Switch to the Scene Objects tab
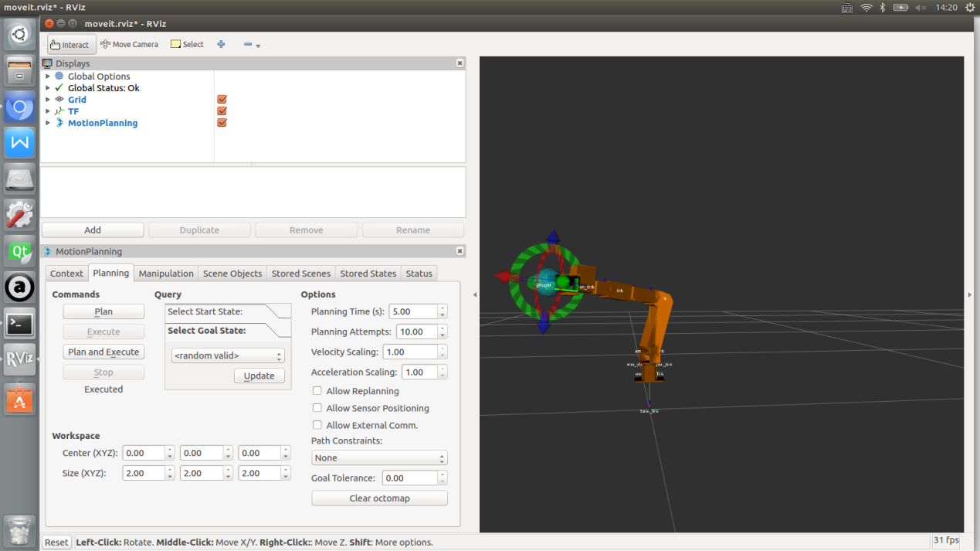The height and width of the screenshot is (551, 980). 232,274
